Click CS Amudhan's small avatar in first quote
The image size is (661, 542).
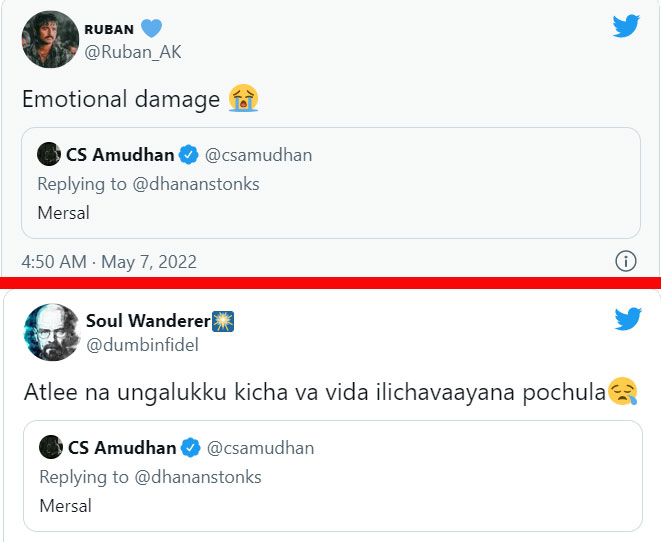pyautogui.click(x=49, y=155)
